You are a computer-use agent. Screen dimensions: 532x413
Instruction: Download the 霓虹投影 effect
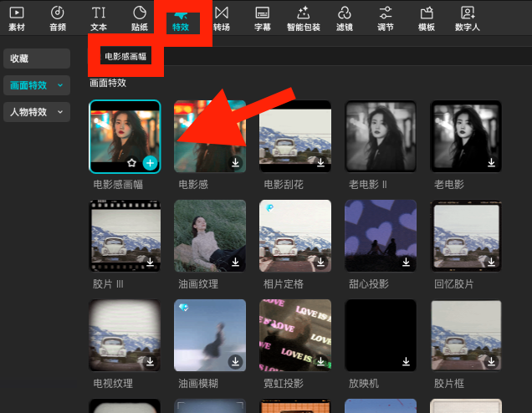pos(320,362)
